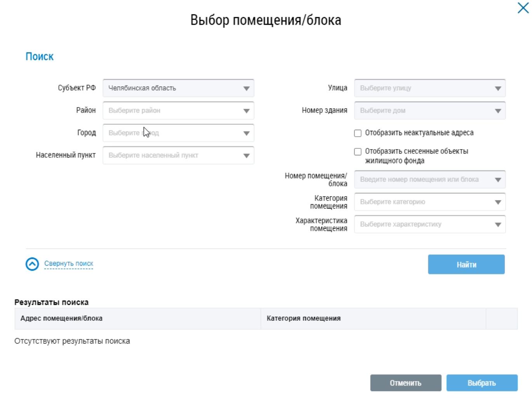The image size is (532, 400).
Task: Expand the 'Район' dropdown
Action: (246, 111)
